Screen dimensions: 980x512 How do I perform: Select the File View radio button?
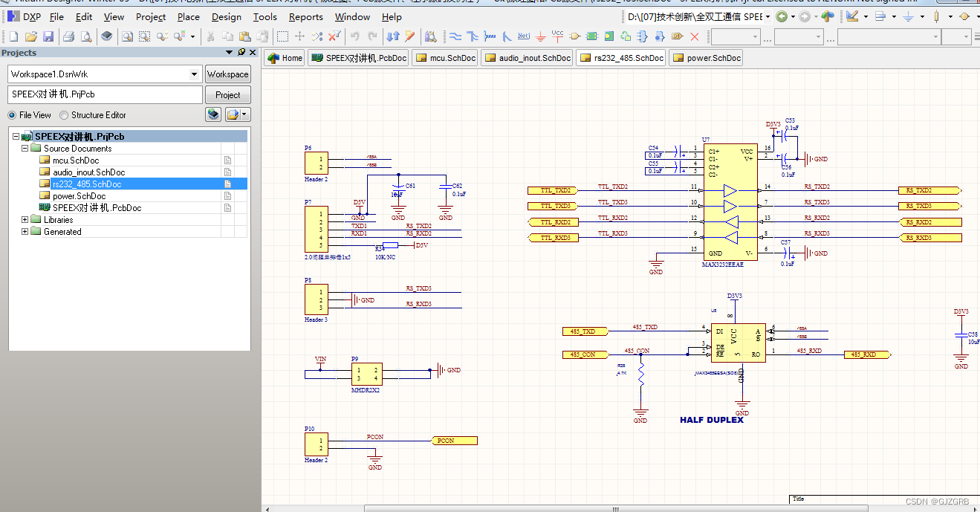(x=13, y=115)
